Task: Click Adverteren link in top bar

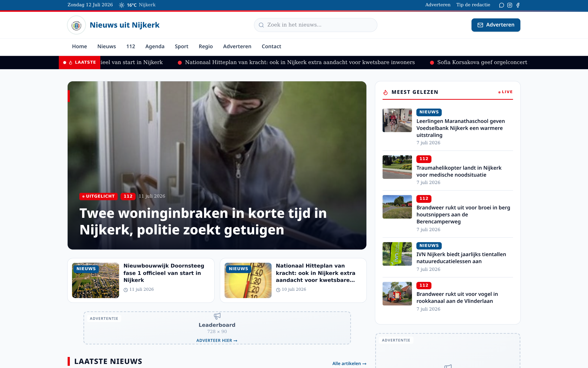Action: pos(438,5)
